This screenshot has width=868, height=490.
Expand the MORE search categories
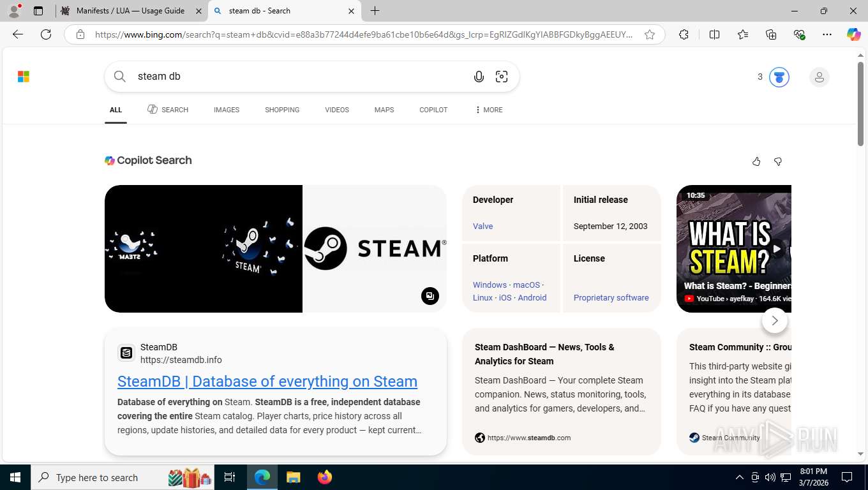pos(489,110)
